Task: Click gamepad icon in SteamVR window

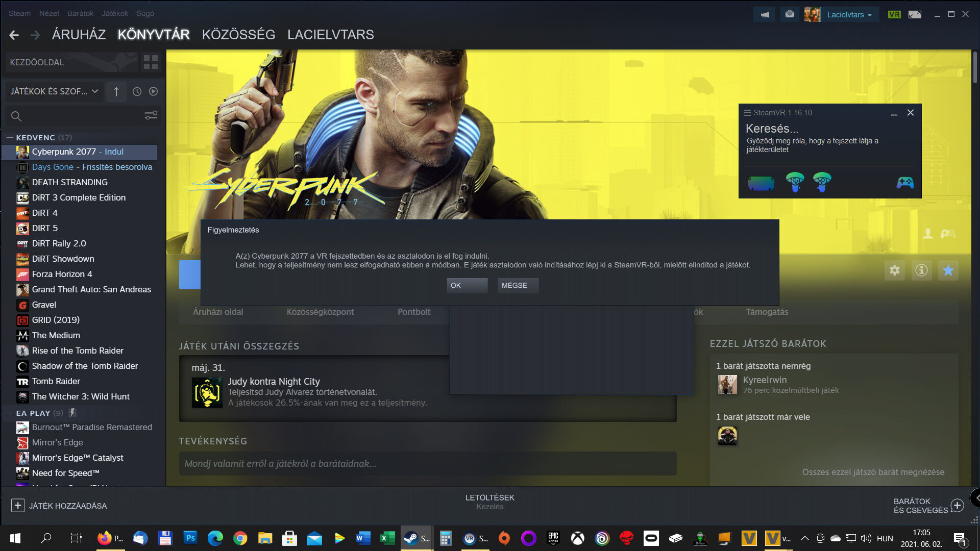Action: tap(905, 183)
